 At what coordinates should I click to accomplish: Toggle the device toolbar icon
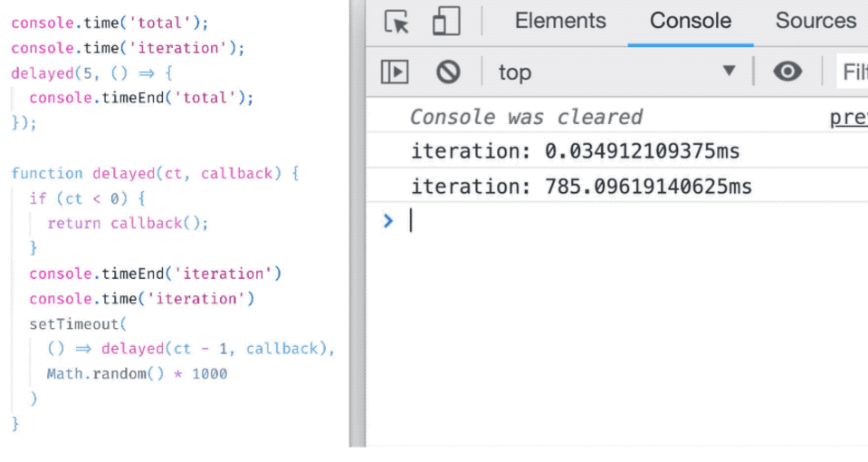point(445,22)
